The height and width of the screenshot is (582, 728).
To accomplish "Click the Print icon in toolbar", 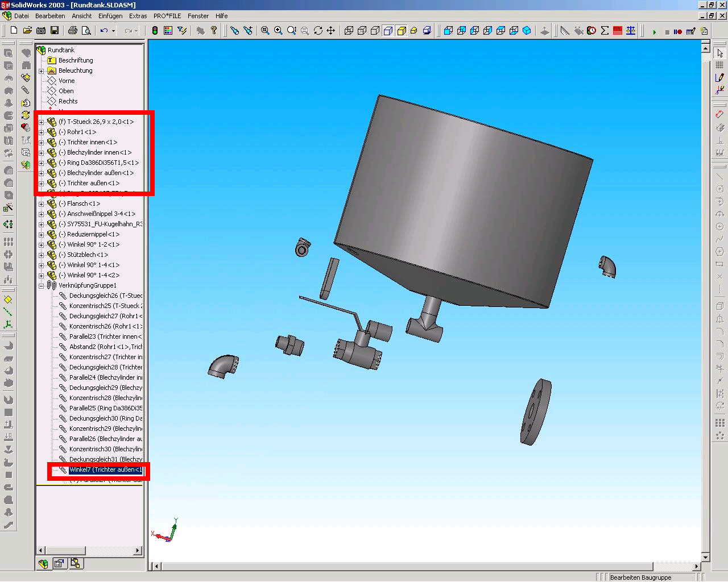I will [x=73, y=31].
